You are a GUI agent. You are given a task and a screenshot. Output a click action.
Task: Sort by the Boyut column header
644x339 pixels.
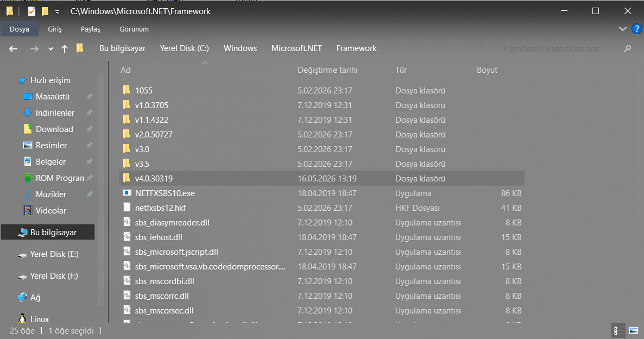coord(487,70)
